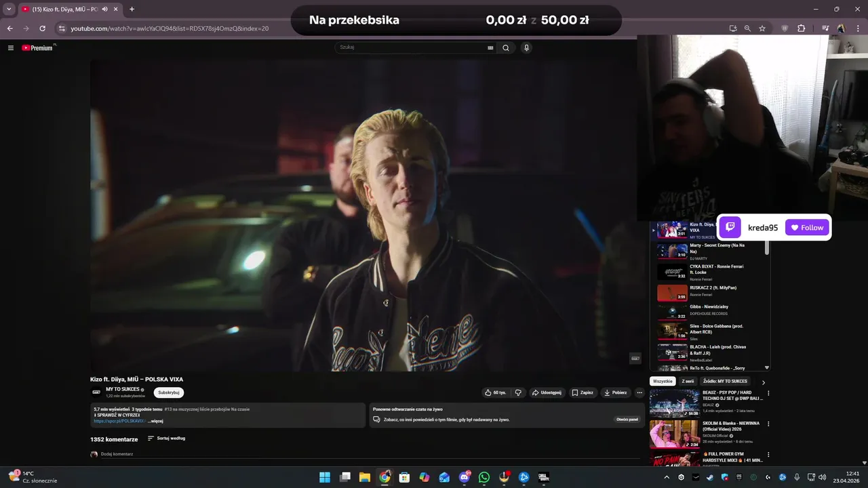This screenshot has width=868, height=488.
Task: Open options menu for SKOLIM & Blanka video
Action: [x=768, y=424]
